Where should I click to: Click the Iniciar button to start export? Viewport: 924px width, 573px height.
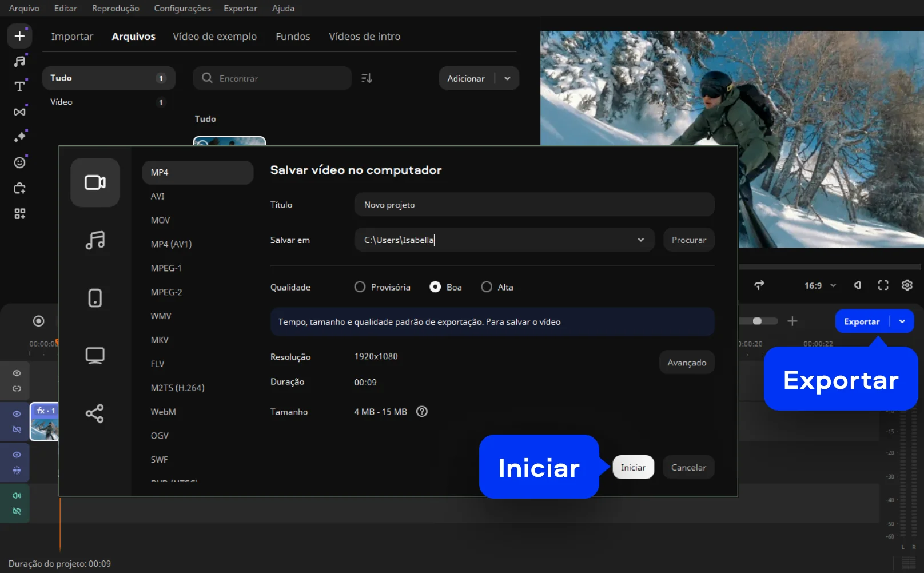point(633,468)
